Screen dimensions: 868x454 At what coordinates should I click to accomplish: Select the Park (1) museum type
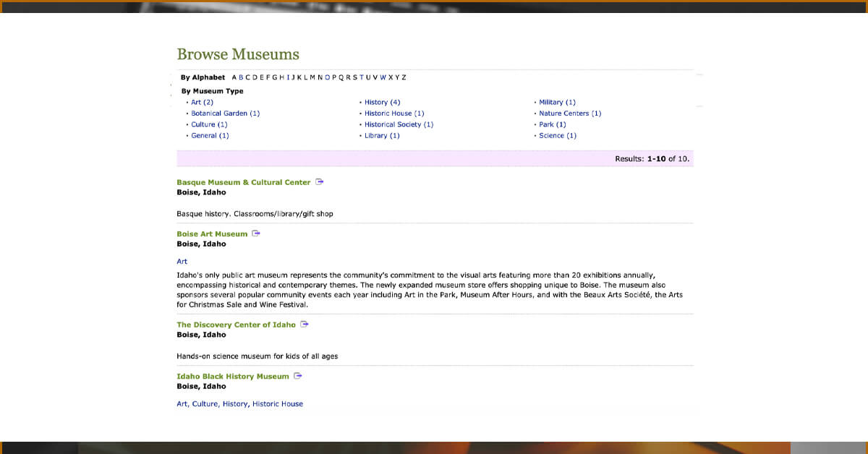pos(553,124)
